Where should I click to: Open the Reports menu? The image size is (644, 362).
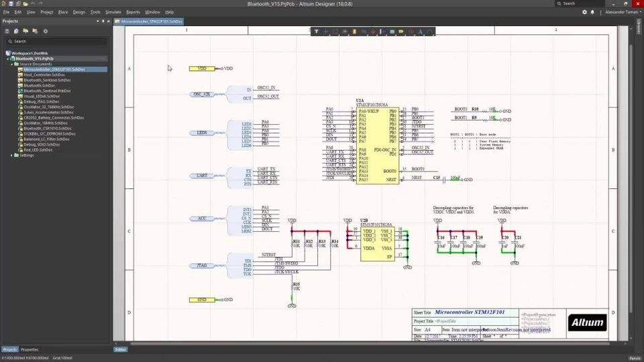click(x=133, y=12)
